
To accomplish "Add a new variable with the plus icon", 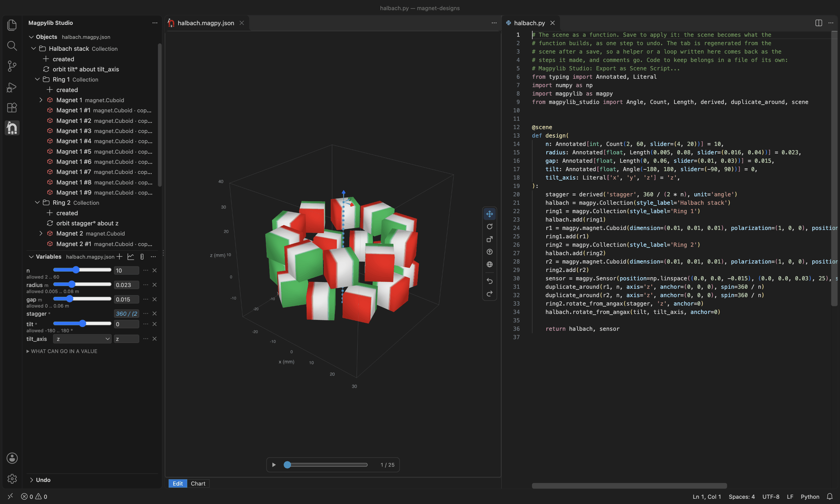I will click(x=119, y=257).
